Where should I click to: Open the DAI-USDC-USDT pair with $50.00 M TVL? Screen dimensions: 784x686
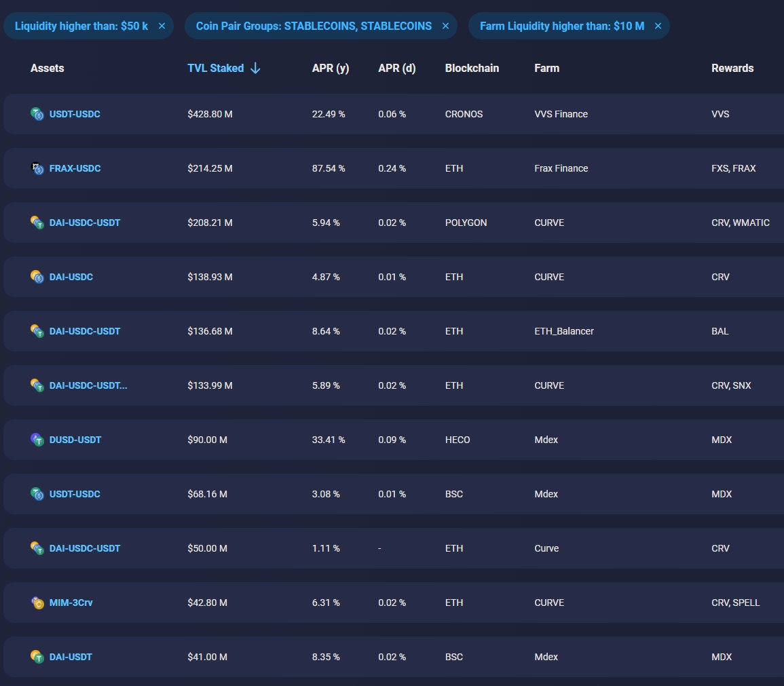pyautogui.click(x=84, y=548)
